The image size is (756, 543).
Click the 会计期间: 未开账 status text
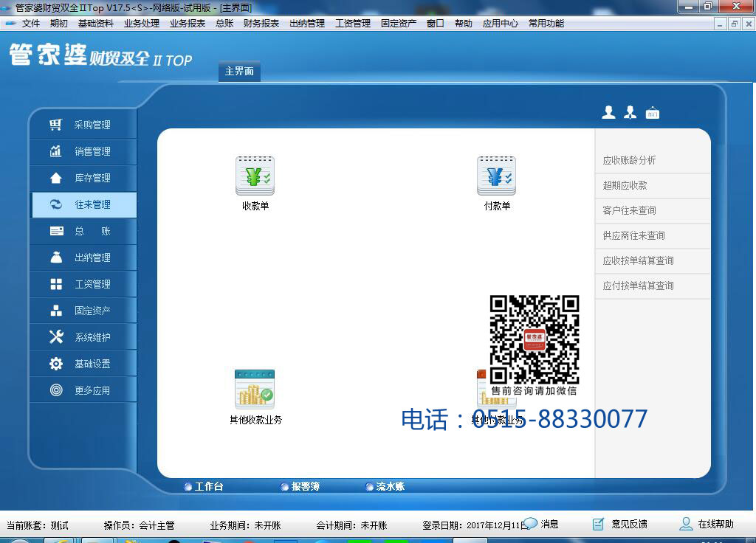coord(351,525)
